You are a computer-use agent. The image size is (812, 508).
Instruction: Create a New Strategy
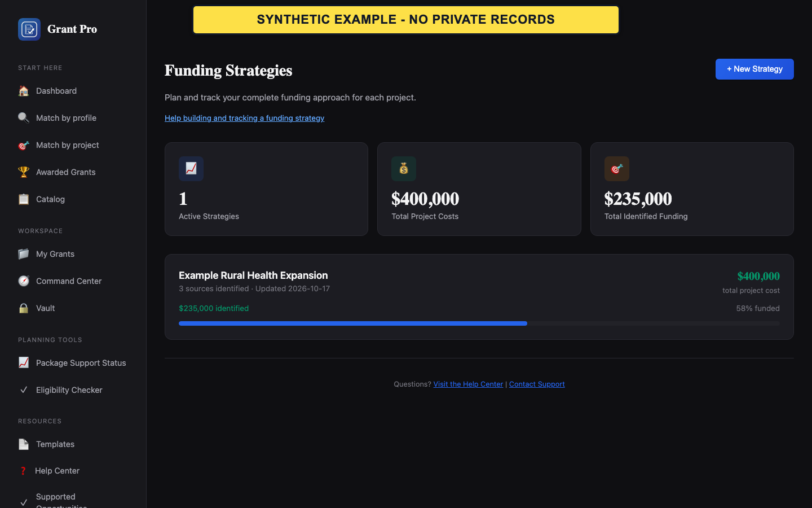pos(754,69)
